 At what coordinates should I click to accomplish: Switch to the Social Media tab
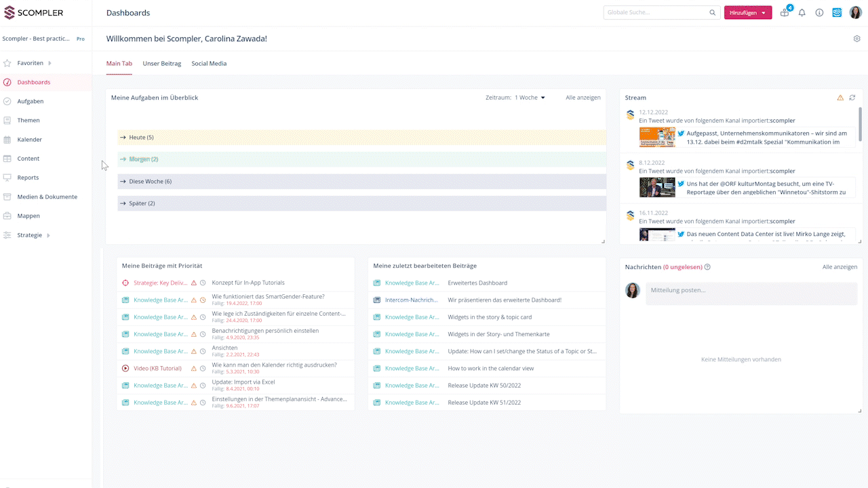coord(209,64)
